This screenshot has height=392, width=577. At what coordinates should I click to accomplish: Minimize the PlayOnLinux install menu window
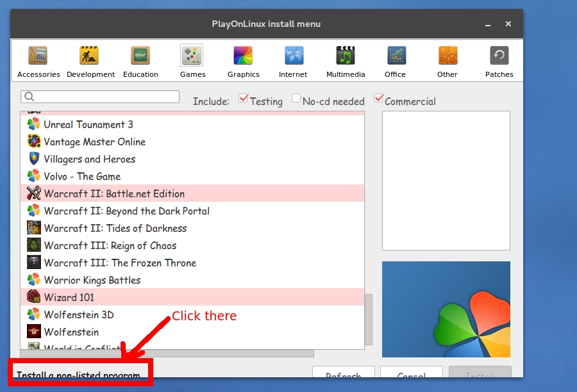coord(488,24)
